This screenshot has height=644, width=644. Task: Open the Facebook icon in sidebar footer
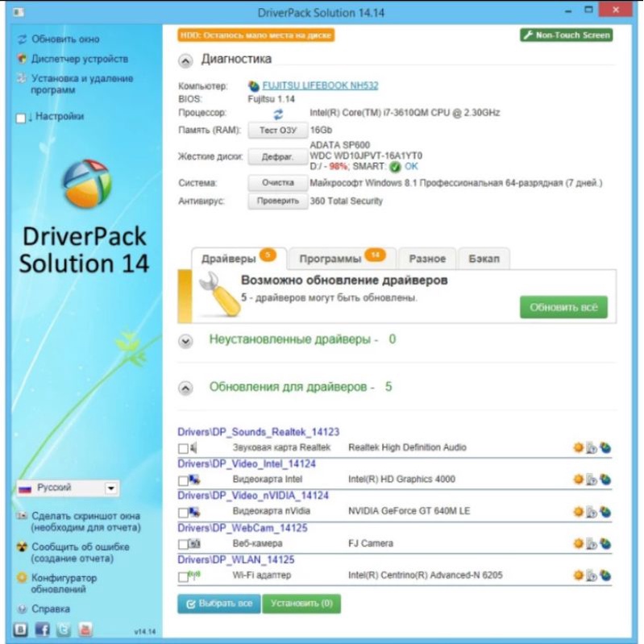42,629
